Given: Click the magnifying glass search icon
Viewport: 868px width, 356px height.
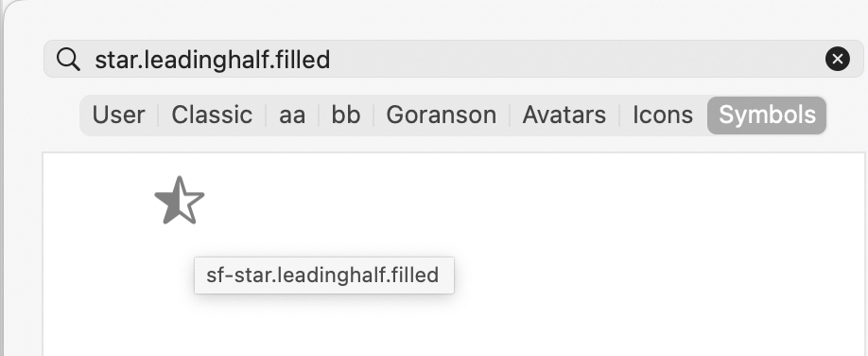Looking at the screenshot, I should [x=68, y=59].
